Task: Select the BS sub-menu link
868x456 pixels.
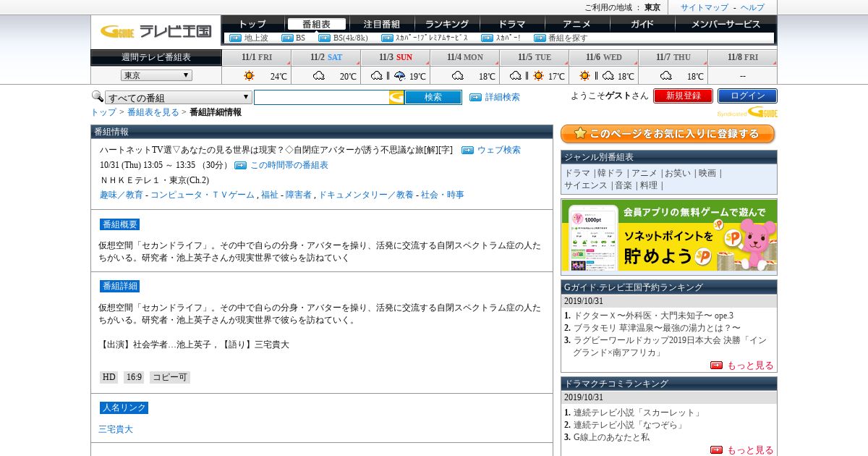Action: [300, 38]
